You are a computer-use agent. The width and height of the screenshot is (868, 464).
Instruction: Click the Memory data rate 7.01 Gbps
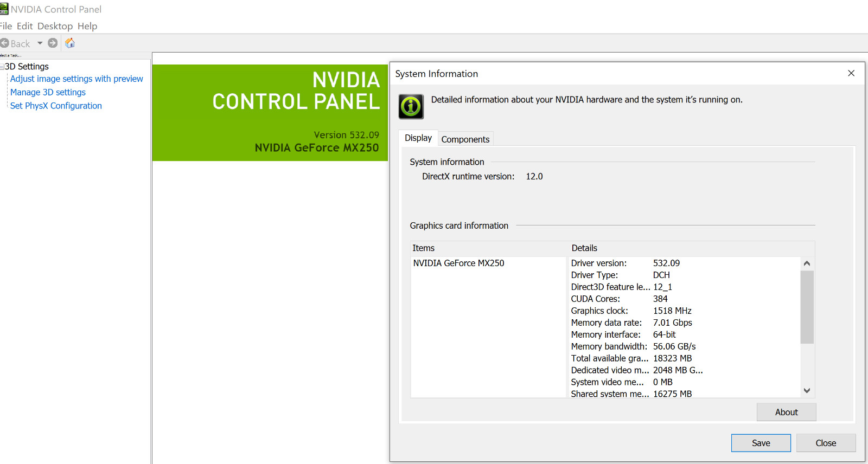pos(673,323)
